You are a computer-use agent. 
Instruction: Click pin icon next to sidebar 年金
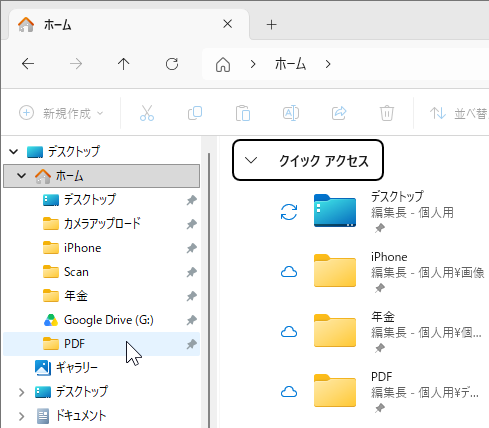pos(191,296)
